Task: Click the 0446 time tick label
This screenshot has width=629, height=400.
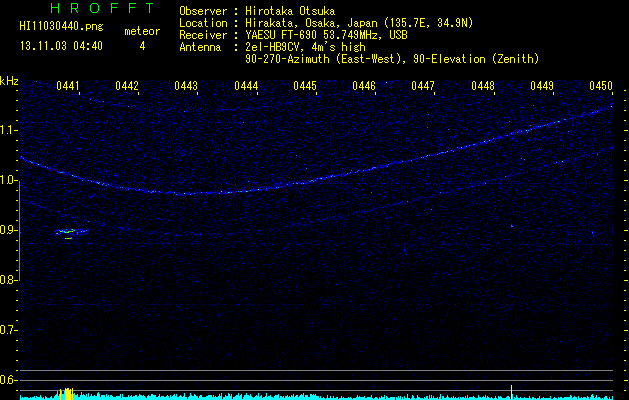Action: 364,86
